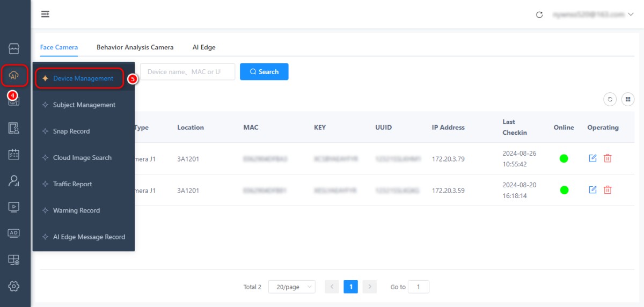Click the page reload icon in header

click(539, 14)
